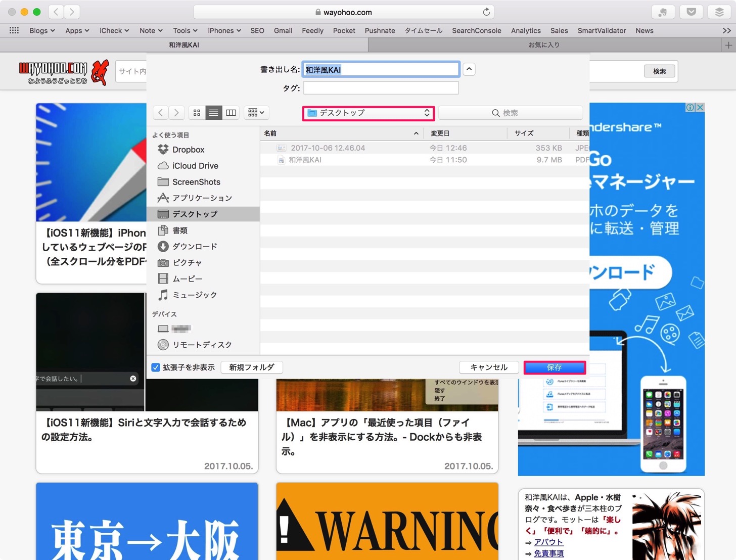Image resolution: width=736 pixels, height=560 pixels.
Task: Click the 新規フォルダ button
Action: (252, 367)
